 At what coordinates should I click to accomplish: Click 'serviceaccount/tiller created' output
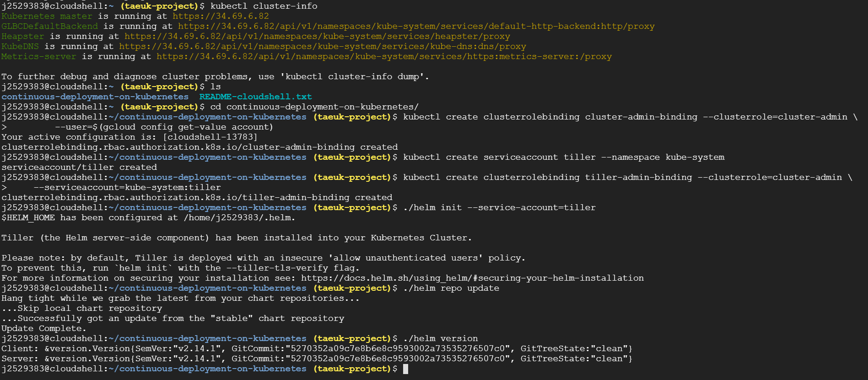(x=79, y=167)
